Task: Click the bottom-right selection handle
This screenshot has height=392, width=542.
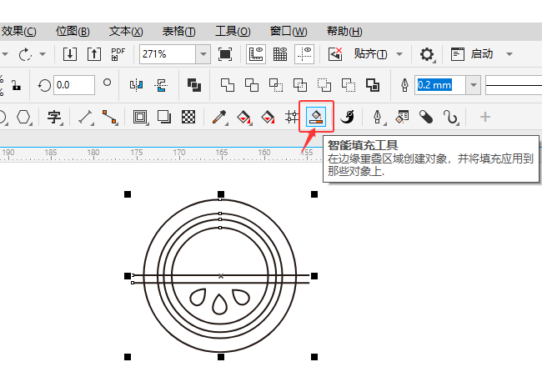Action: tap(314, 357)
